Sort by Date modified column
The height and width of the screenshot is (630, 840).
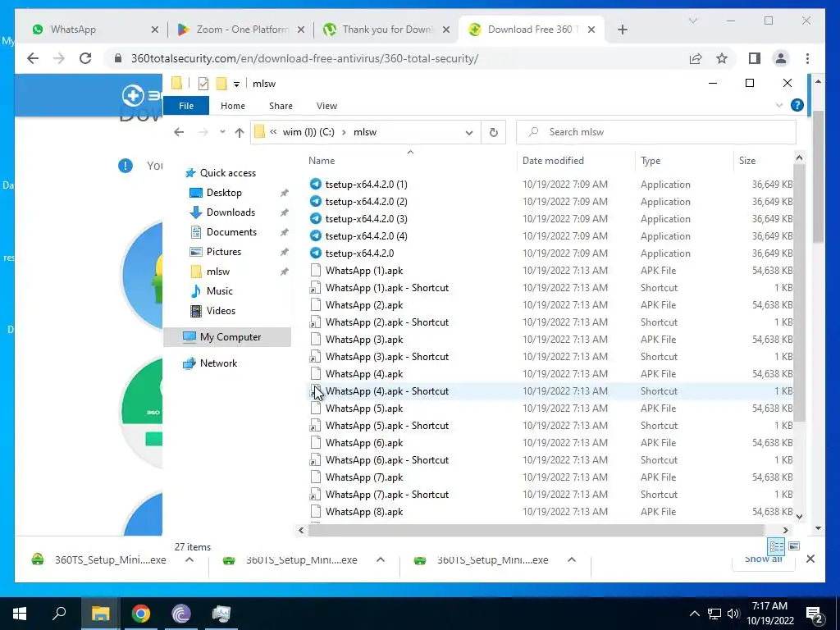553,161
